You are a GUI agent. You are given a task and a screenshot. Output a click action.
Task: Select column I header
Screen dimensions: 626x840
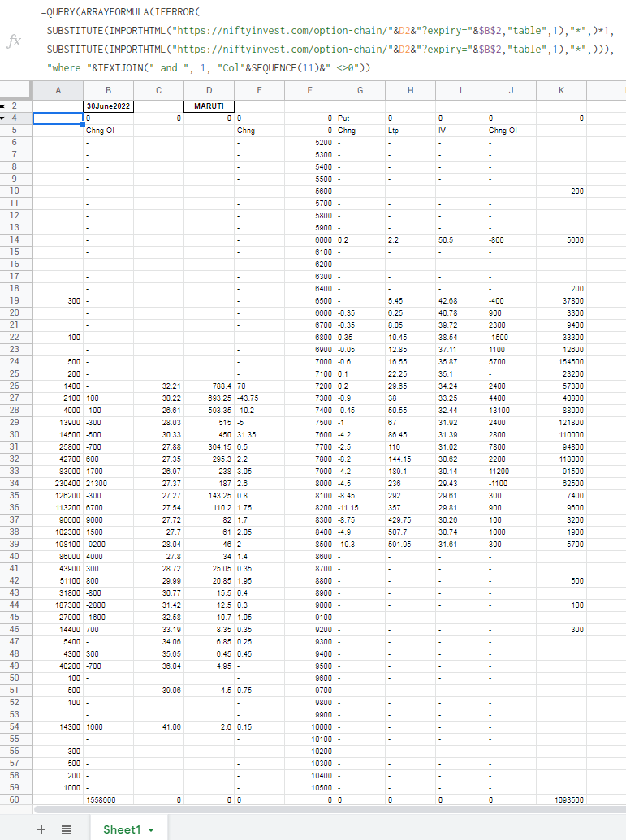(461, 90)
